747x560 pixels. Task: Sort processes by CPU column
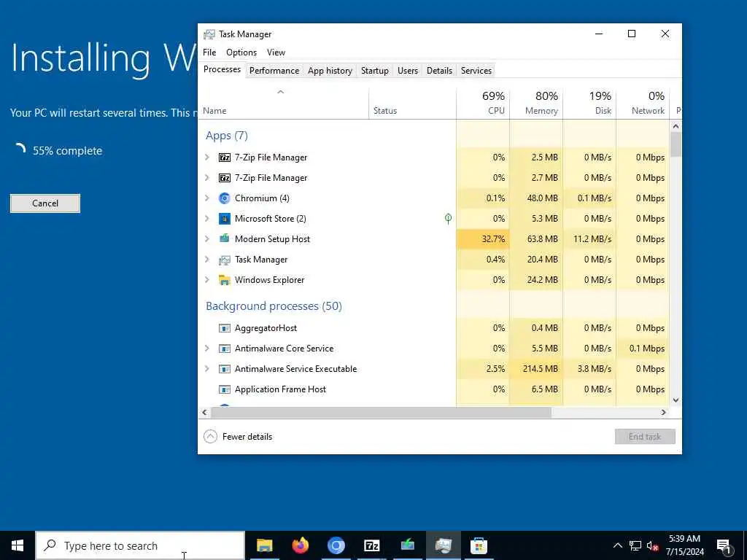pyautogui.click(x=483, y=103)
